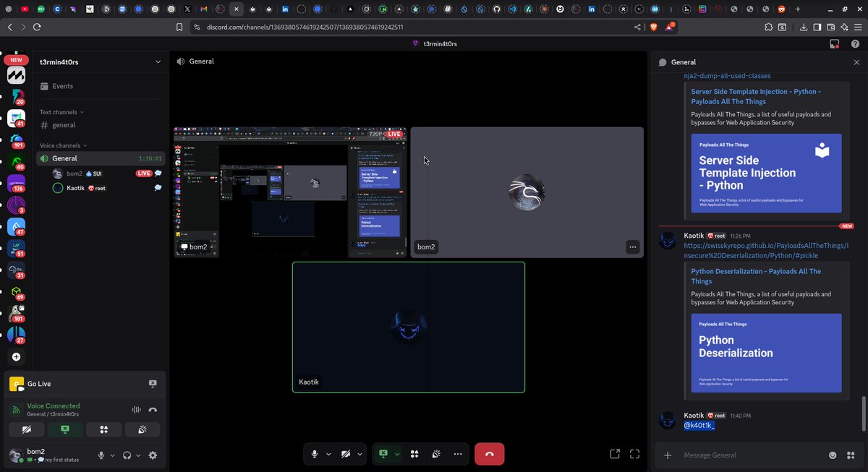Image resolution: width=868 pixels, height=472 pixels.
Task: Open User Settings gear
Action: tap(153, 455)
